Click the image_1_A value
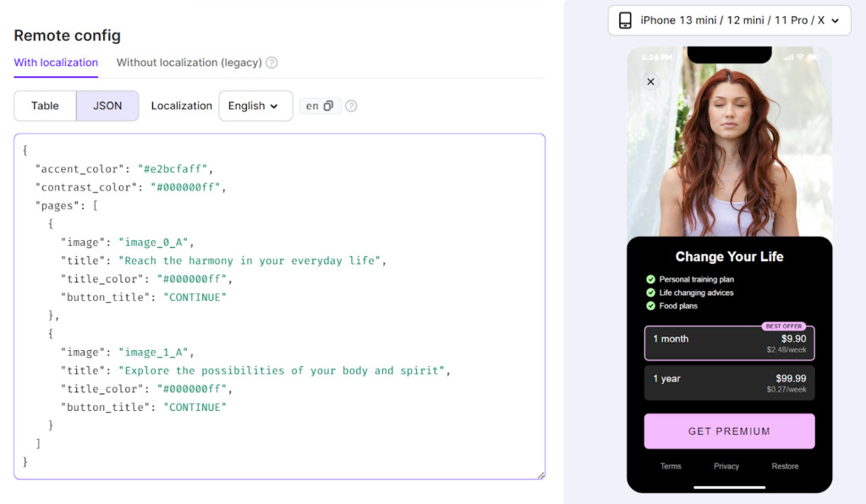 pyautogui.click(x=153, y=352)
